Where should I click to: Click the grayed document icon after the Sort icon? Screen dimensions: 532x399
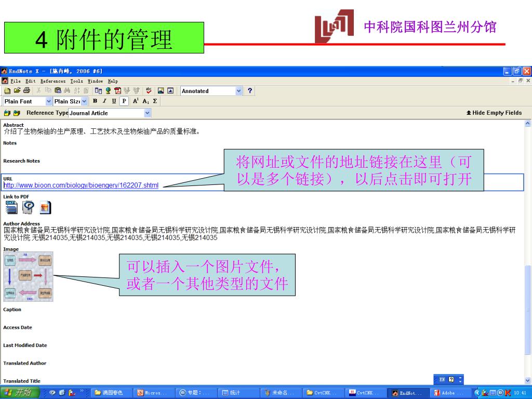86,90
